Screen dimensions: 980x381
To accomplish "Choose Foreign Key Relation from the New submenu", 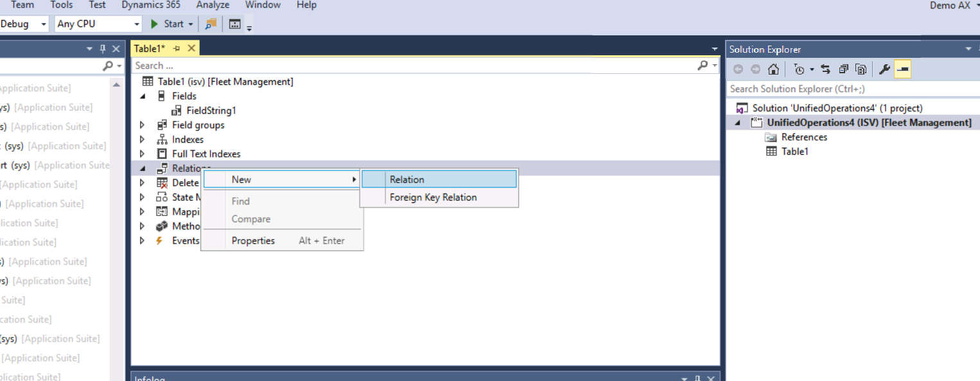I will [x=433, y=197].
